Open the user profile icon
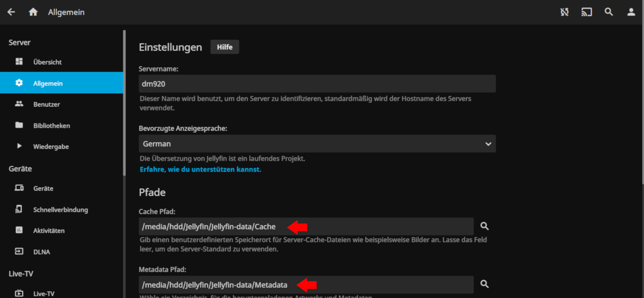644x298 pixels. pos(631,12)
